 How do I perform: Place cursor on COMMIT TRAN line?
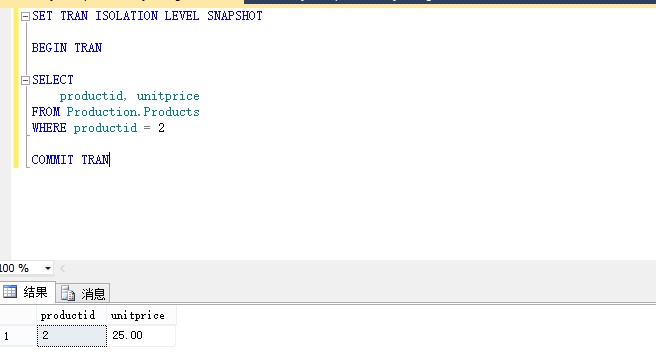pos(70,160)
